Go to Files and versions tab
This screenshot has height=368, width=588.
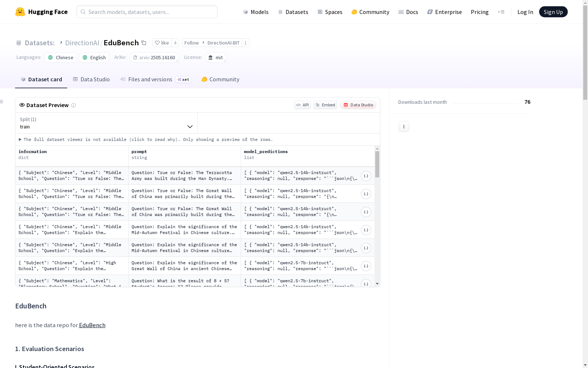[155, 79]
